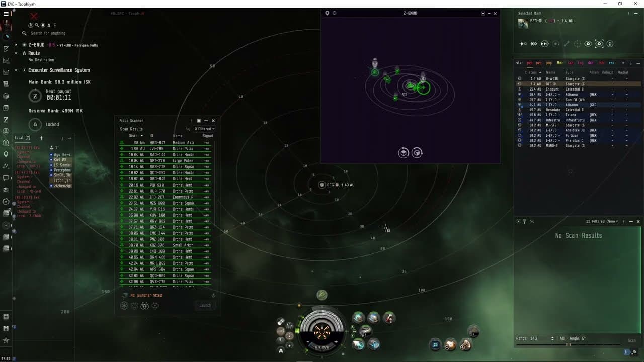Activate the red third high slot module
Image resolution: width=644 pixels, height=362 pixels.
(x=389, y=318)
